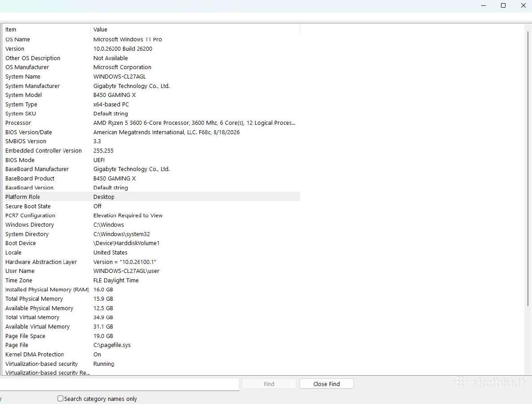
Task: Select the System Type row
Action: [151, 104]
